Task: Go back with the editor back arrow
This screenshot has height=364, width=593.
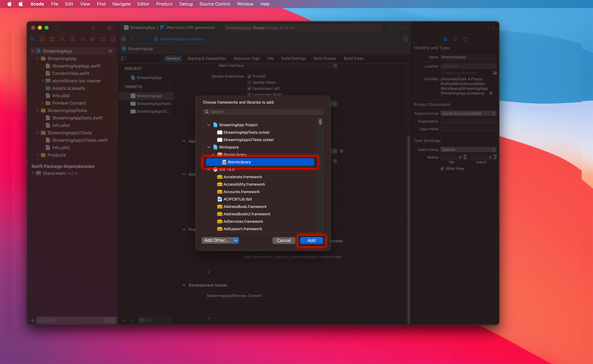Action: click(132, 39)
